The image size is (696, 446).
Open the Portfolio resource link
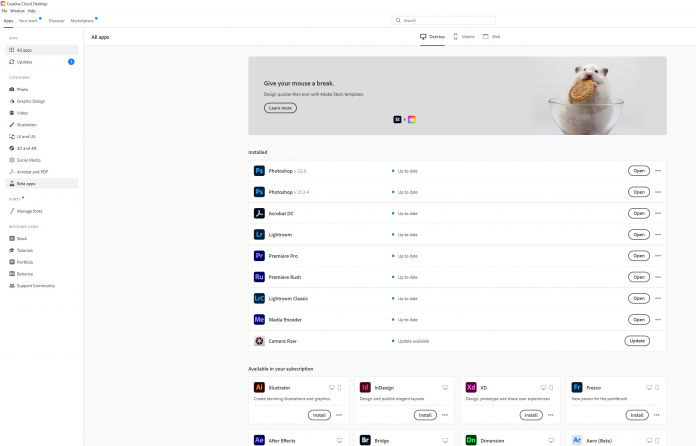point(42,262)
